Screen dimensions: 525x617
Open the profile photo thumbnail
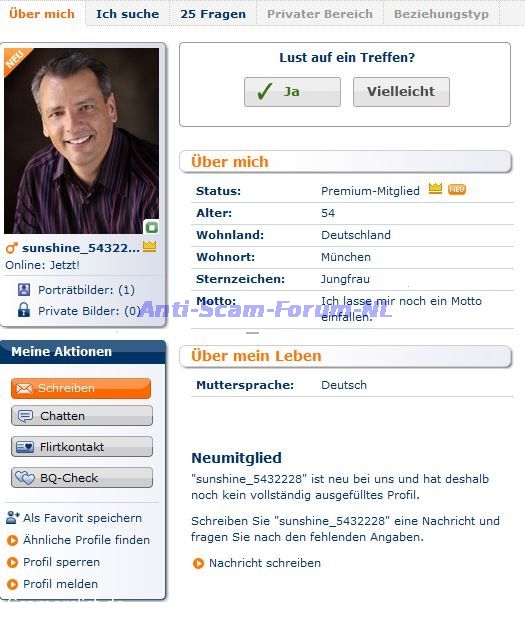tap(81, 141)
